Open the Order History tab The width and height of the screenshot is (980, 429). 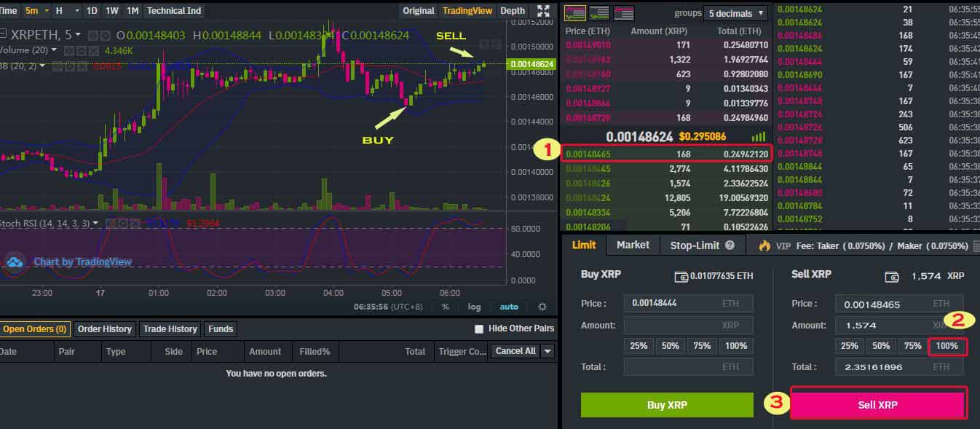pyautogui.click(x=105, y=329)
